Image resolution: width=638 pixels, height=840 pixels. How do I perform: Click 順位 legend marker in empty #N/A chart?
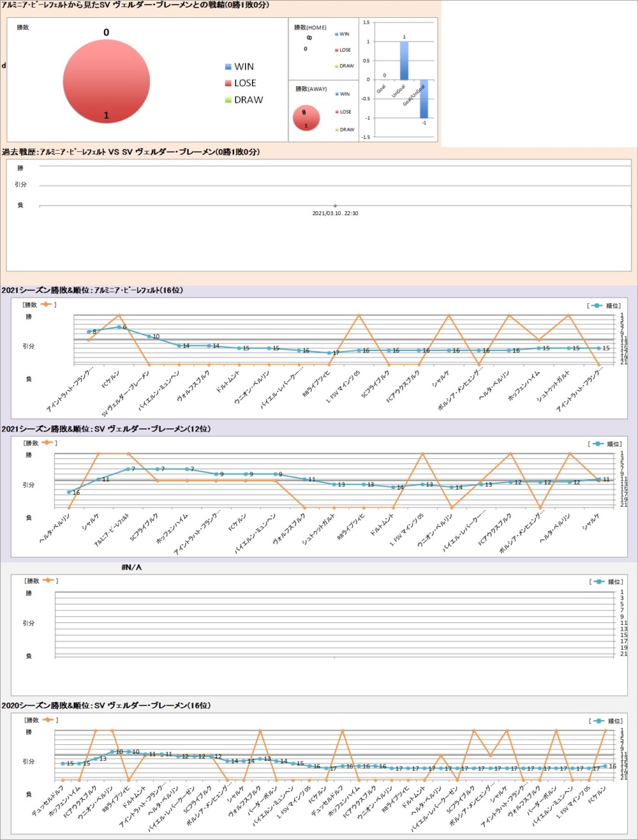(x=597, y=581)
